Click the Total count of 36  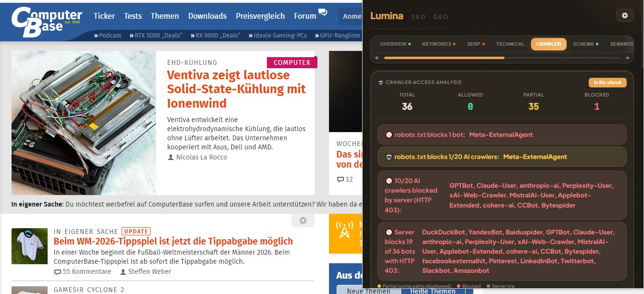point(407,107)
